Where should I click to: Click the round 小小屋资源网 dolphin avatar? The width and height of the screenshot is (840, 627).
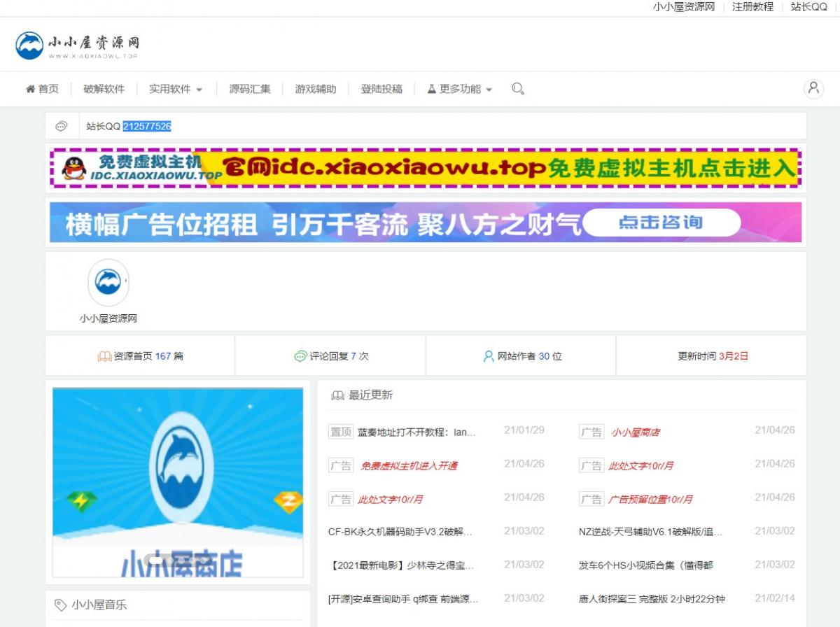pyautogui.click(x=108, y=283)
